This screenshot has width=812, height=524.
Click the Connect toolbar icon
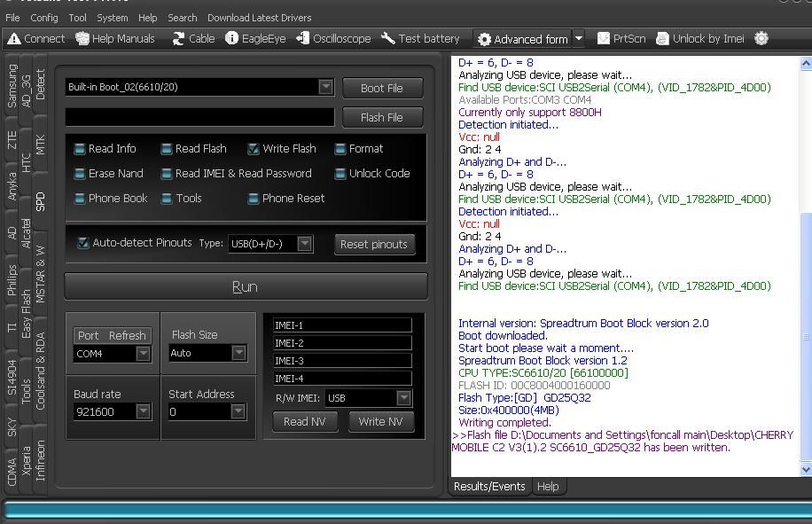35,39
